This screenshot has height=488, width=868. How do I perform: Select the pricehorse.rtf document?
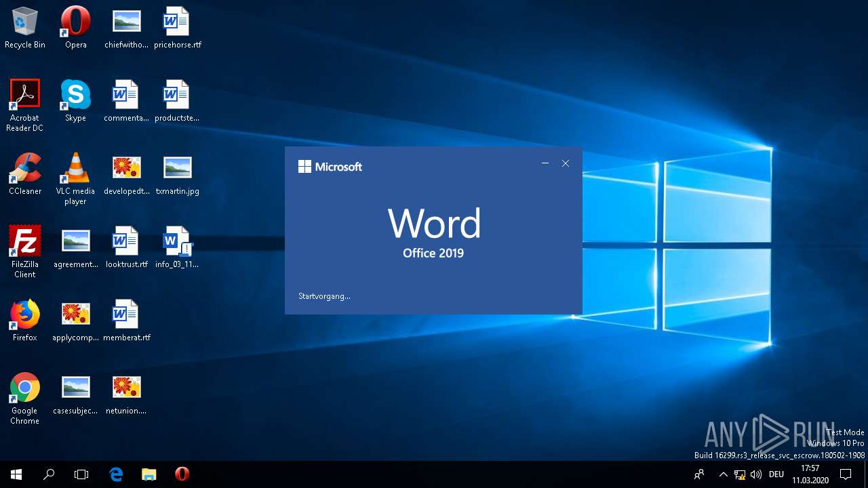177,28
